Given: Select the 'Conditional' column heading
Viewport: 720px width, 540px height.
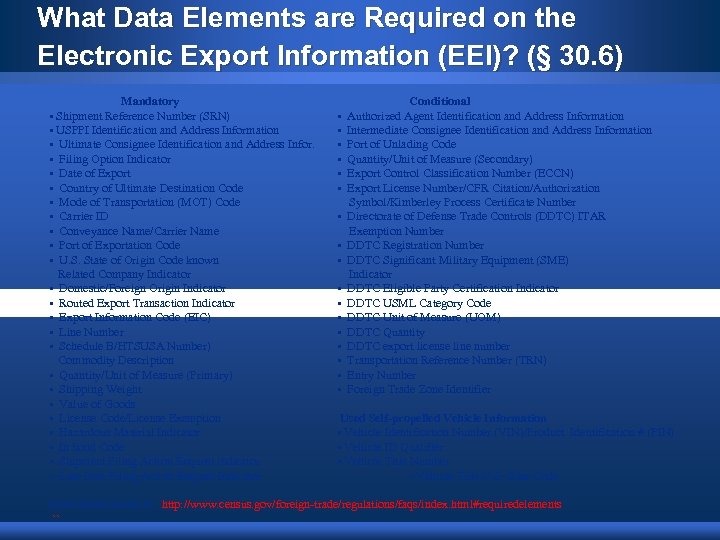Looking at the screenshot, I should click(x=440, y=101).
